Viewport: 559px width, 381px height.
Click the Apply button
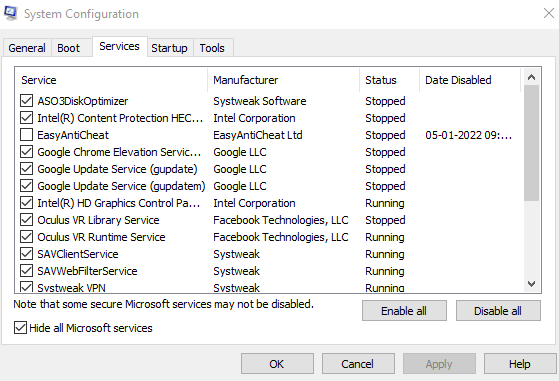coord(439,364)
